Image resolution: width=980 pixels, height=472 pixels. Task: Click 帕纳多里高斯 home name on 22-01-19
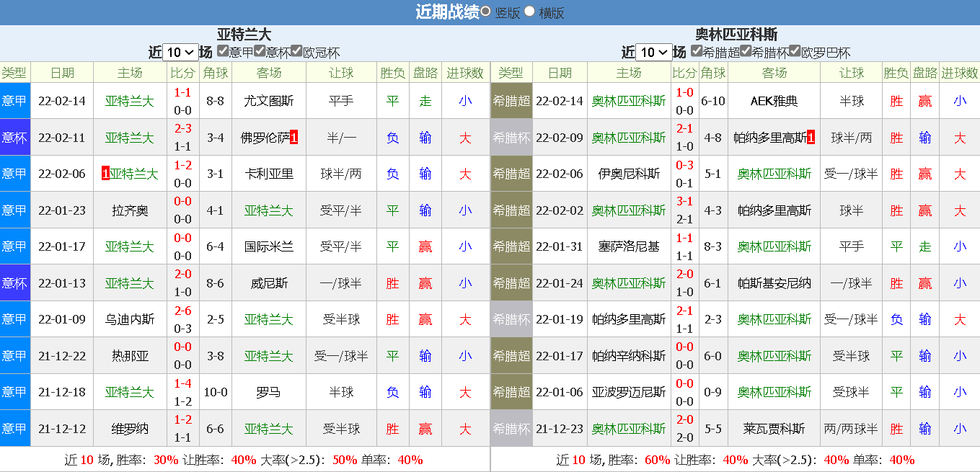pyautogui.click(x=629, y=319)
